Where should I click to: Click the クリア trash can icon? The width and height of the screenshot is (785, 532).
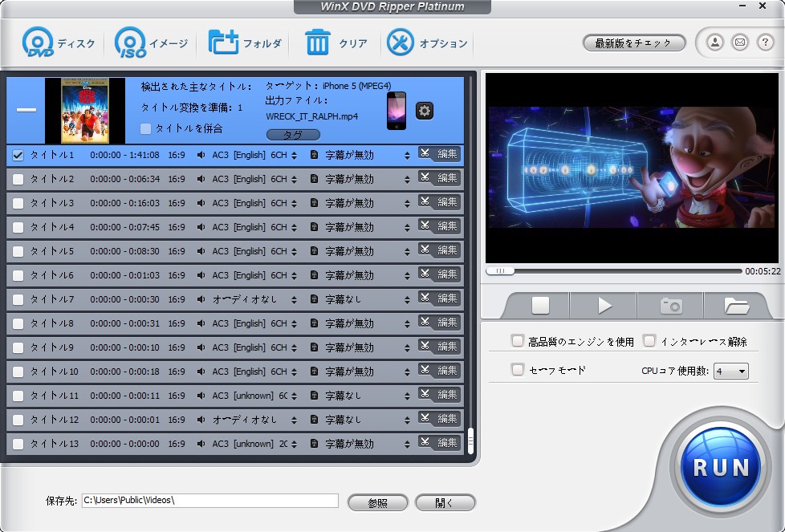click(x=318, y=43)
